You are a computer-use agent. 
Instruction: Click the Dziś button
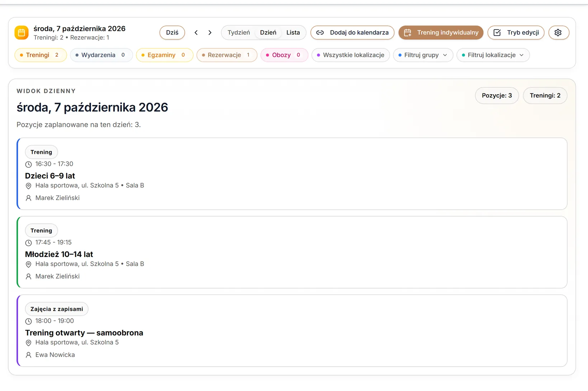click(172, 33)
